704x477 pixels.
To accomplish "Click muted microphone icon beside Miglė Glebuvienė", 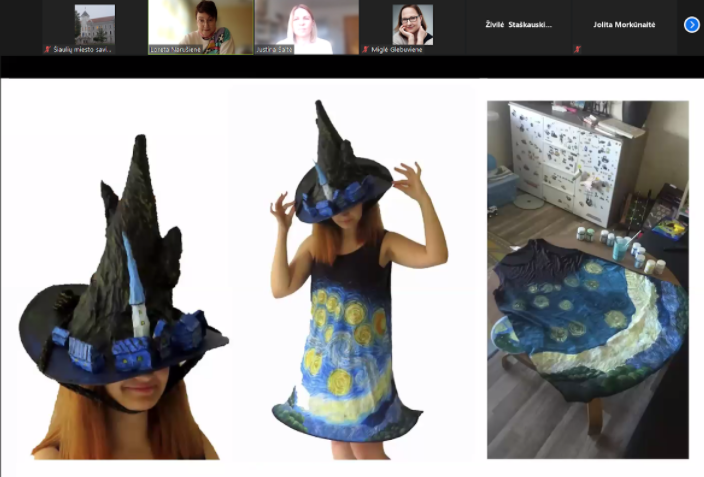I will (x=365, y=49).
